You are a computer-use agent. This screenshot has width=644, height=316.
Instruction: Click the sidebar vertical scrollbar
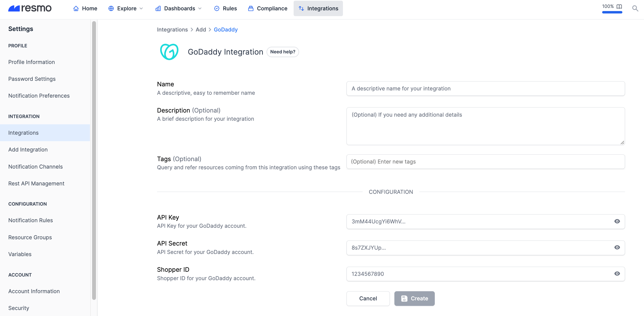[94, 160]
